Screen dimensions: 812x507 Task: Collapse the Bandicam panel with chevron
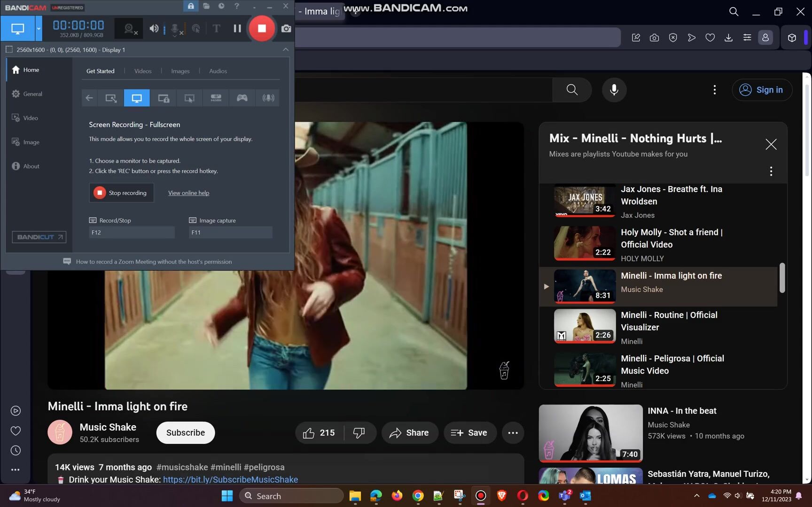[x=286, y=49]
